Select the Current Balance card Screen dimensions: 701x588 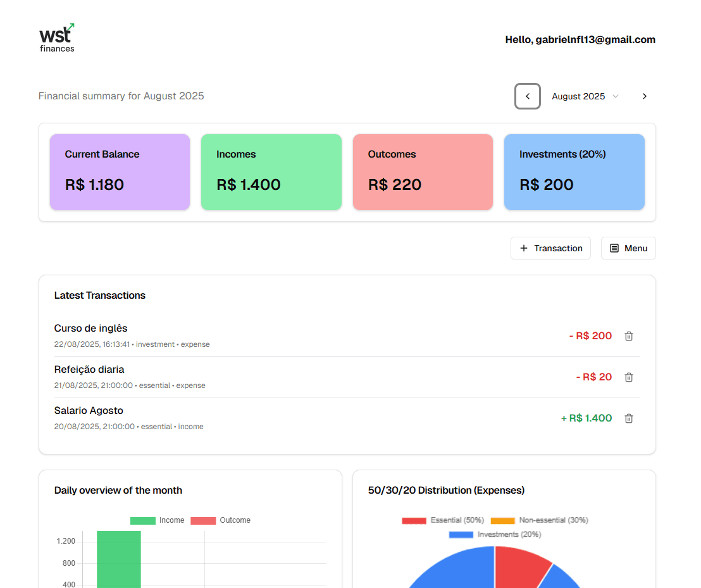(120, 172)
